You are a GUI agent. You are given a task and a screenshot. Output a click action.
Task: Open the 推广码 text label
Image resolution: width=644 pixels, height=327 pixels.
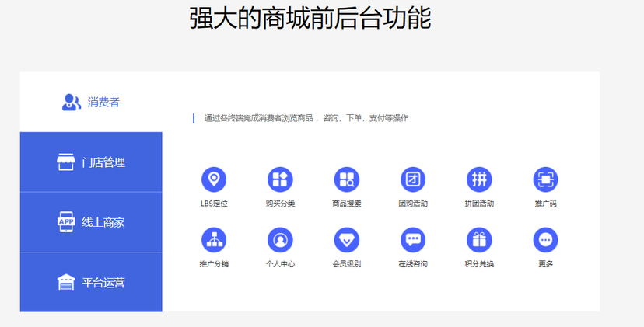[545, 204]
